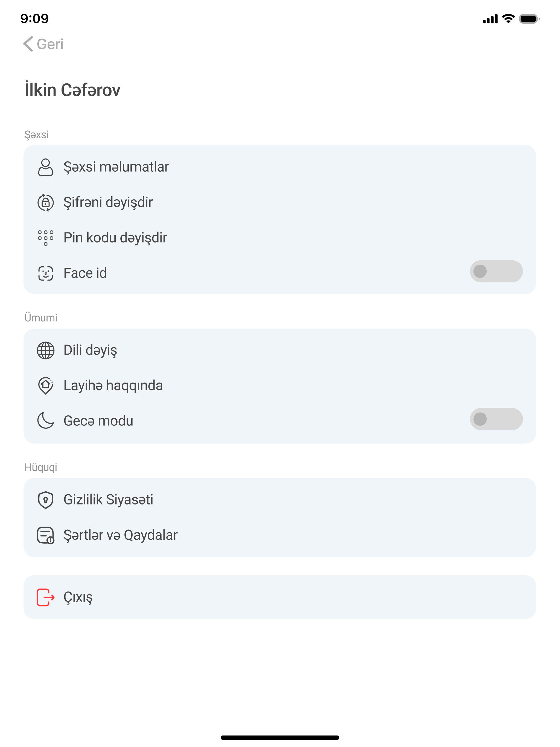
Task: Tap the lock icon beside Şifrəni dəyişdir
Action: [46, 203]
